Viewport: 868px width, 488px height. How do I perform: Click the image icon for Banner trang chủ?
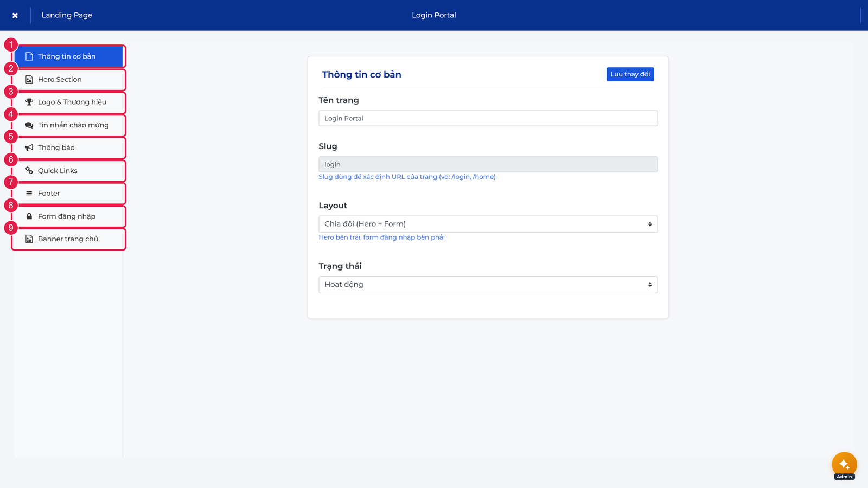[x=29, y=239]
